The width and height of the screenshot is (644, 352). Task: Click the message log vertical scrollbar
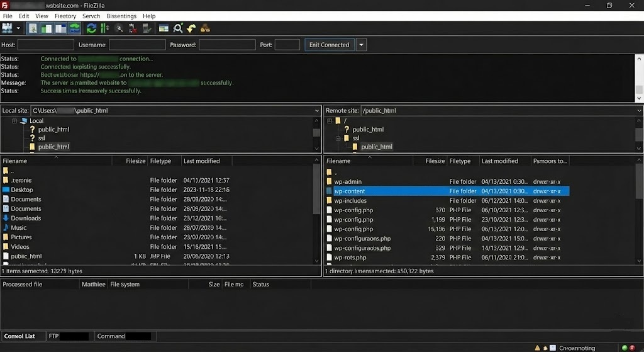click(639, 78)
